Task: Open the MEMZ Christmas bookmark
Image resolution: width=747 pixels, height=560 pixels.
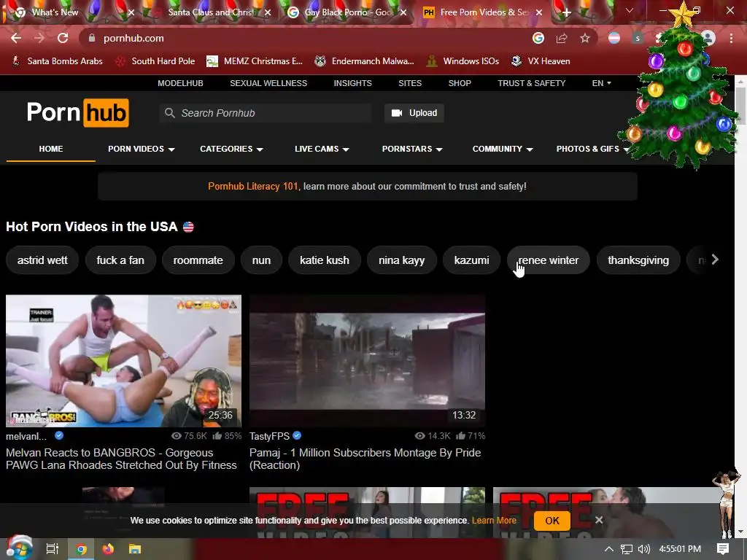Action: click(255, 61)
